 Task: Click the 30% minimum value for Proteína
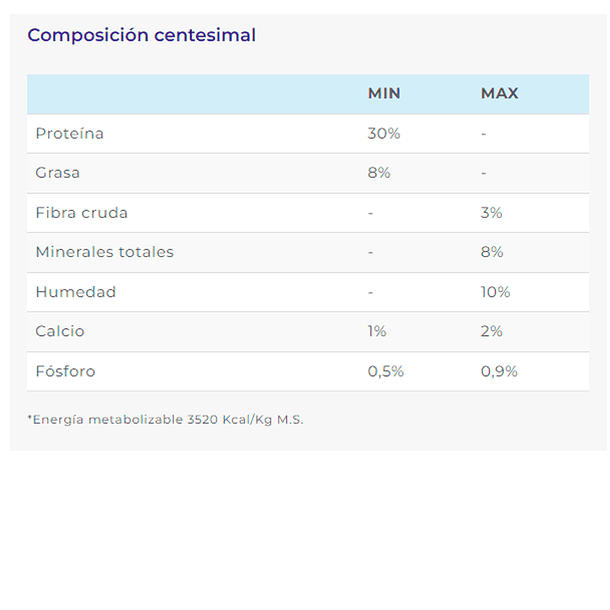tap(384, 133)
